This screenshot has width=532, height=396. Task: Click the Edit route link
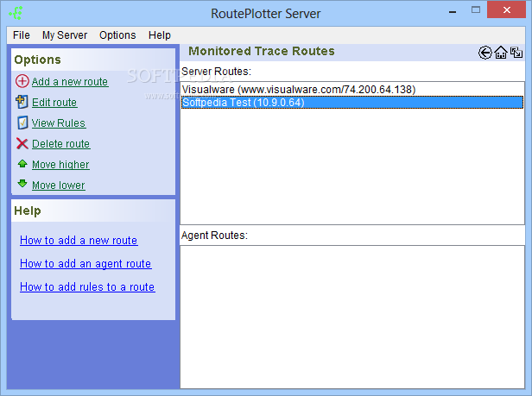pos(54,103)
